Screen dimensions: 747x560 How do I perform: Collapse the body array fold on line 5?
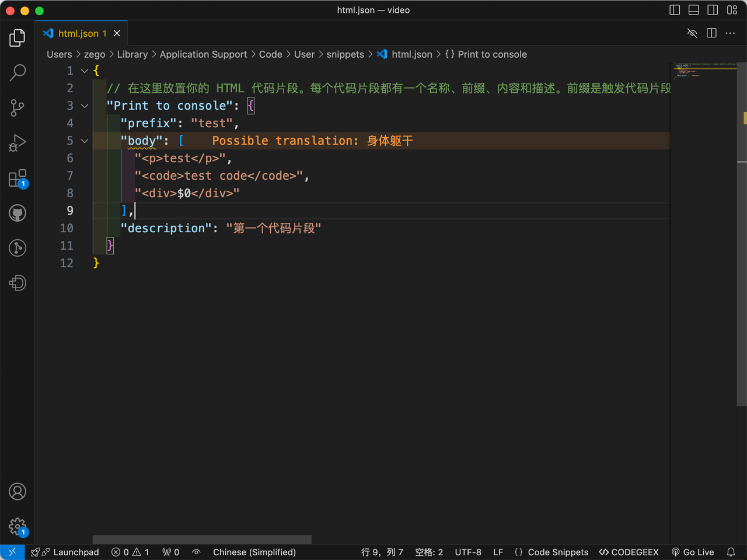point(85,141)
